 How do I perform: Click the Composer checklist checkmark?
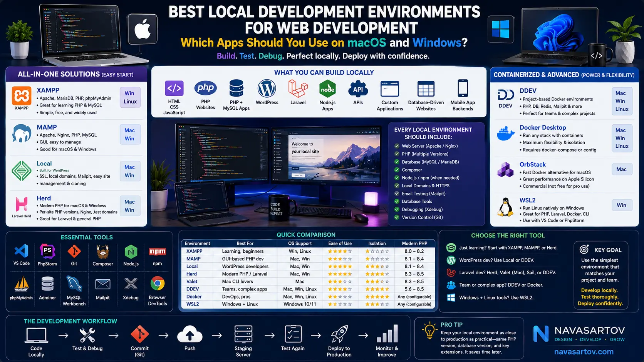coord(397,170)
